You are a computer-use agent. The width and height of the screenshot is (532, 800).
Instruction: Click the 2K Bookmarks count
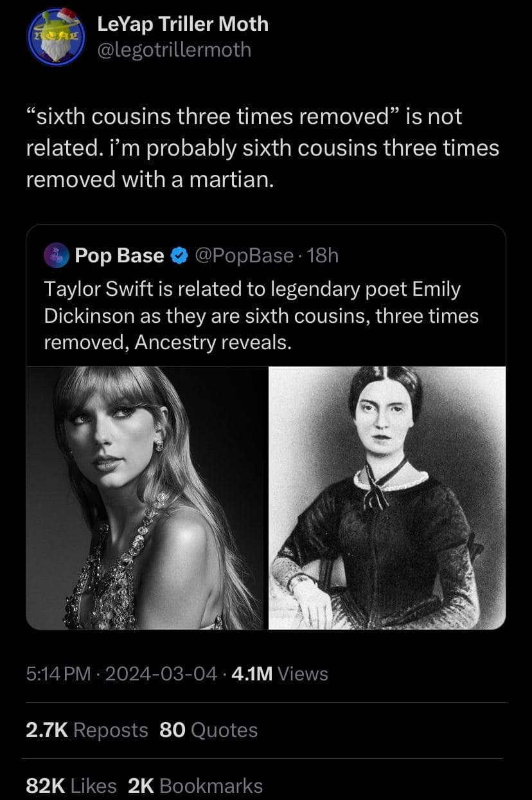[199, 785]
